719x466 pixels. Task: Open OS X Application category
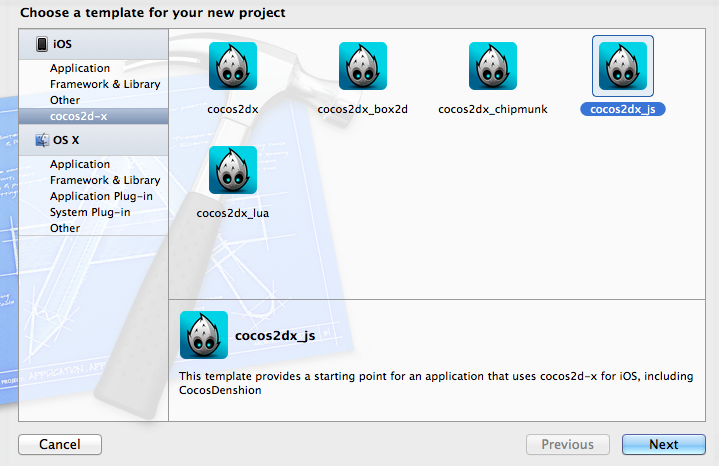[80, 164]
